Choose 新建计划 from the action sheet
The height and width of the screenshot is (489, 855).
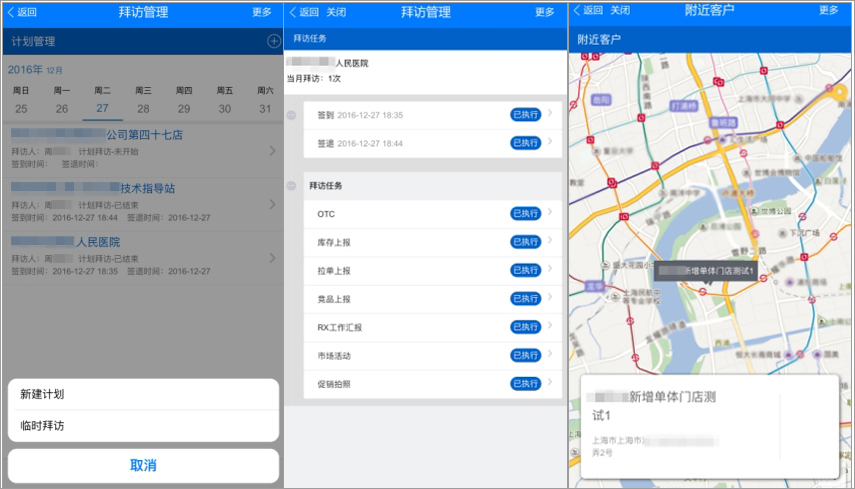coord(143,394)
